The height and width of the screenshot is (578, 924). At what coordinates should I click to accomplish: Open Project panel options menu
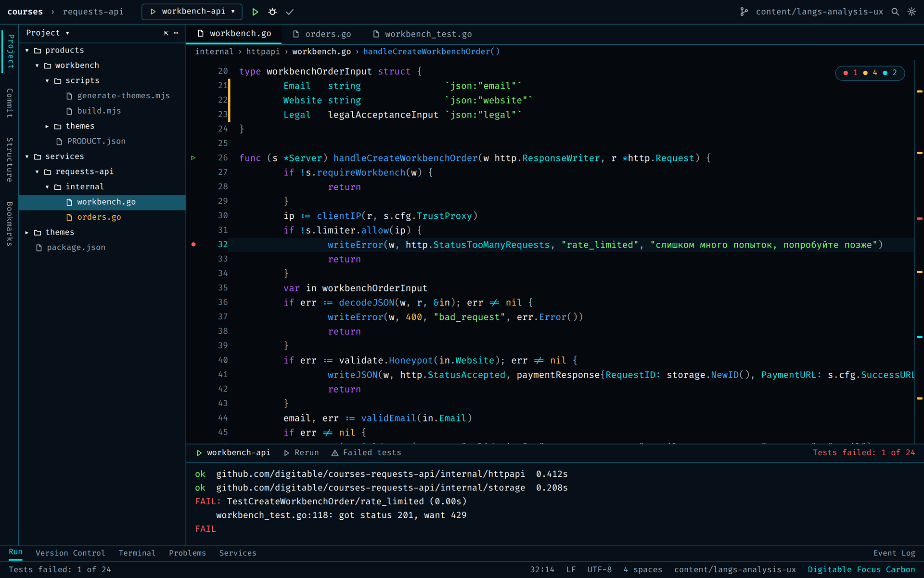pyautogui.click(x=176, y=33)
